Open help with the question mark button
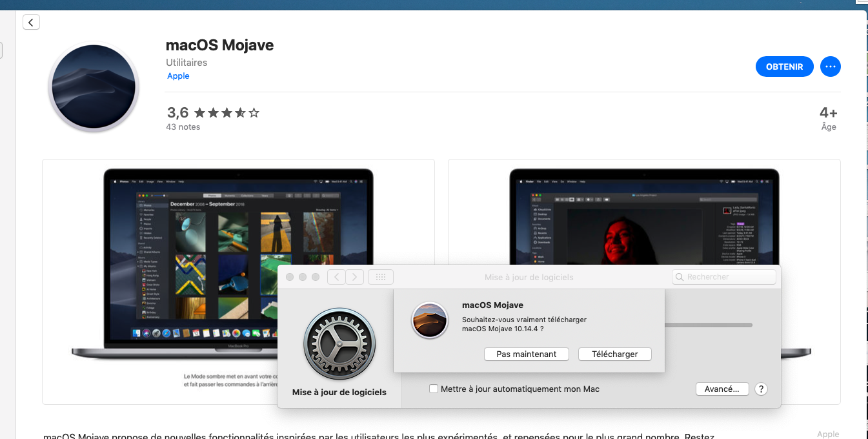 [761, 389]
